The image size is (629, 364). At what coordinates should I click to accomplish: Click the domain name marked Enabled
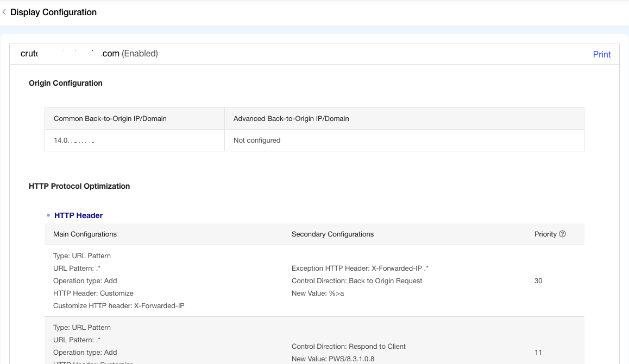[89, 54]
